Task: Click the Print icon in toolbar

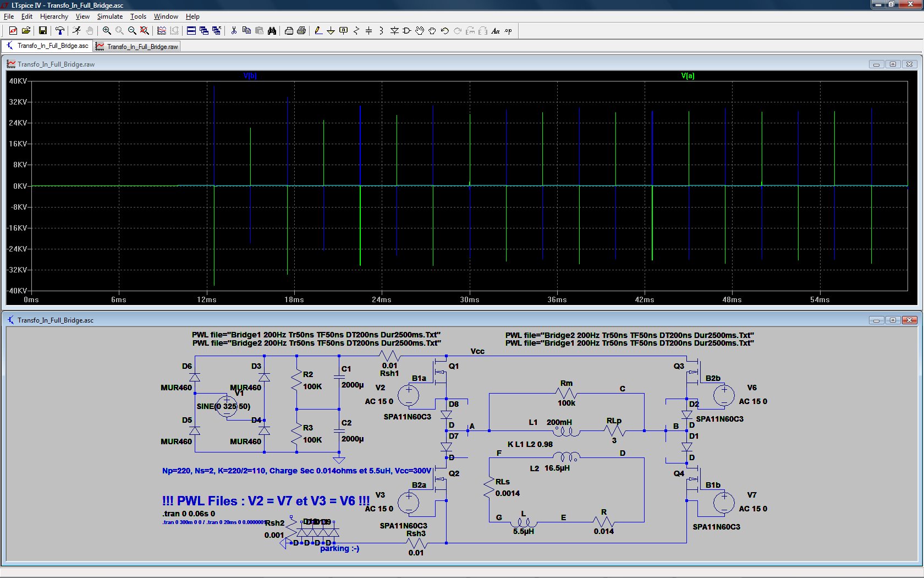Action: (x=301, y=31)
